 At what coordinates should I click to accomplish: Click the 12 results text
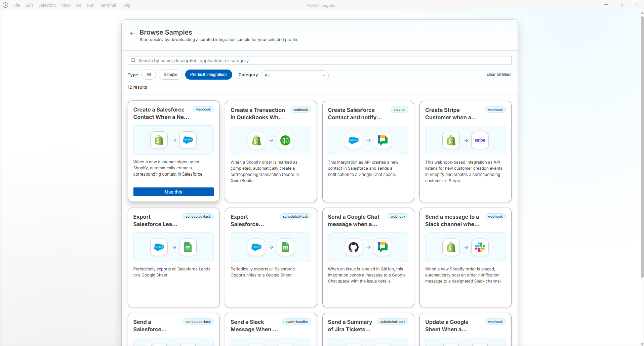pos(137,87)
